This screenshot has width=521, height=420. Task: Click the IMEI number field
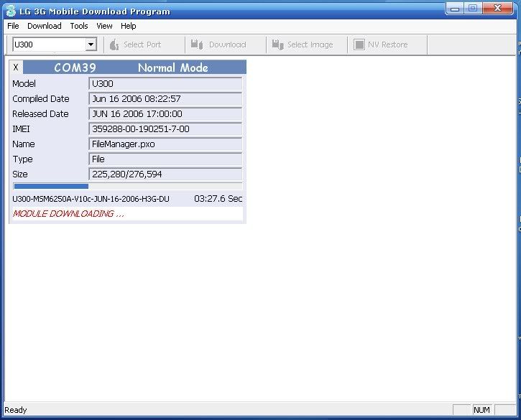pos(165,129)
